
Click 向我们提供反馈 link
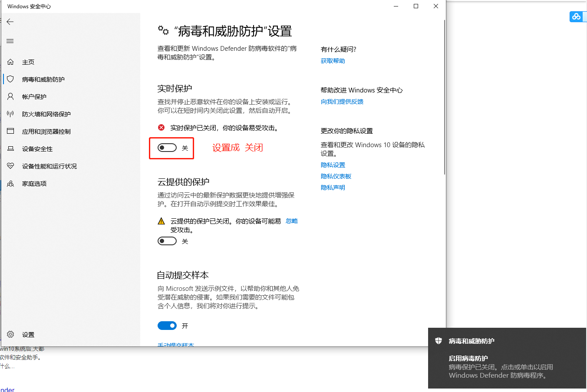[x=342, y=102]
